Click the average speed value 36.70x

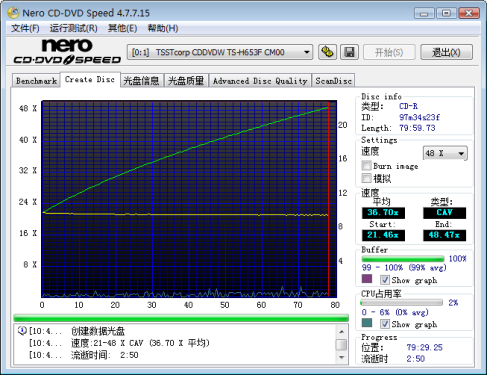click(x=383, y=213)
